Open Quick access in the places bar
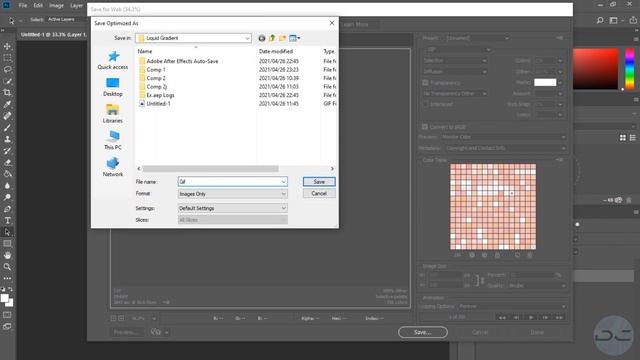 coord(113,60)
